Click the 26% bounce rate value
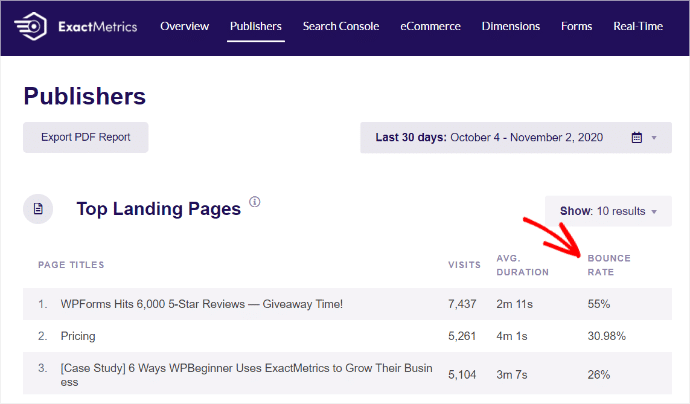Viewport: 690px width, 404px height. click(x=599, y=375)
